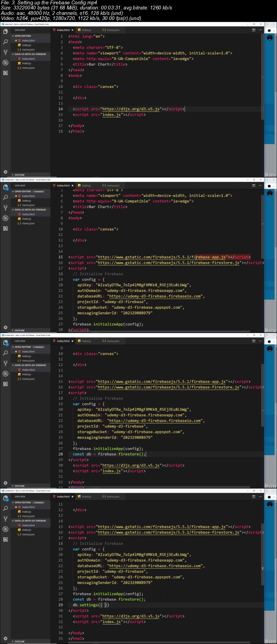Screen dimensions: 277x644
Task: Open Source Control in the top frame's activity bar
Action: tap(5, 52)
